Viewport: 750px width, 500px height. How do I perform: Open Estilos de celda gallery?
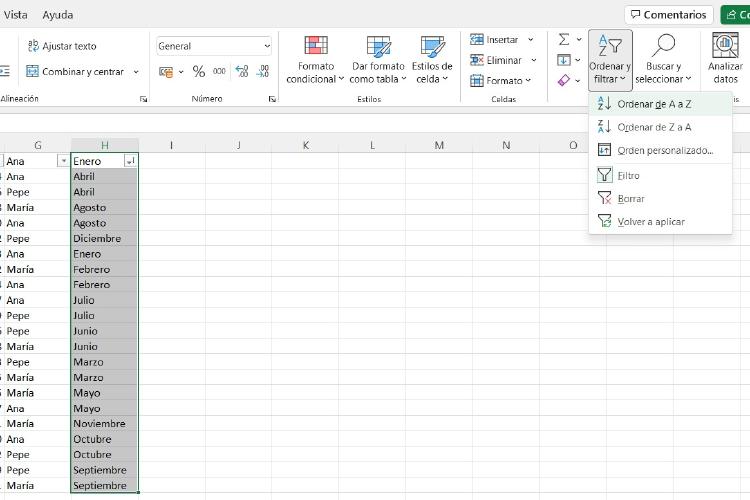click(432, 60)
